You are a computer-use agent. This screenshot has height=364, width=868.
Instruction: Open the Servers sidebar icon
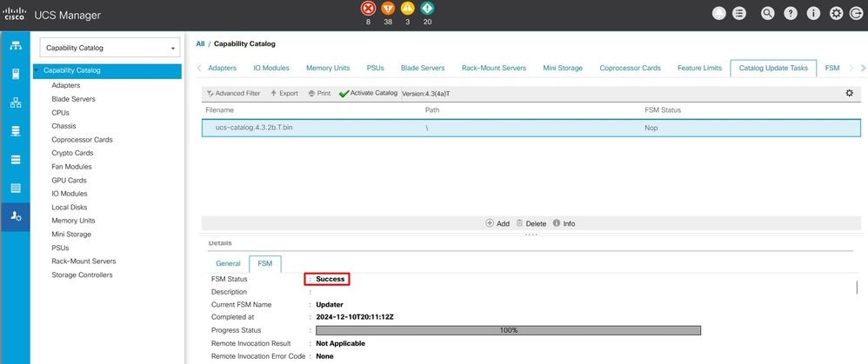[16, 74]
